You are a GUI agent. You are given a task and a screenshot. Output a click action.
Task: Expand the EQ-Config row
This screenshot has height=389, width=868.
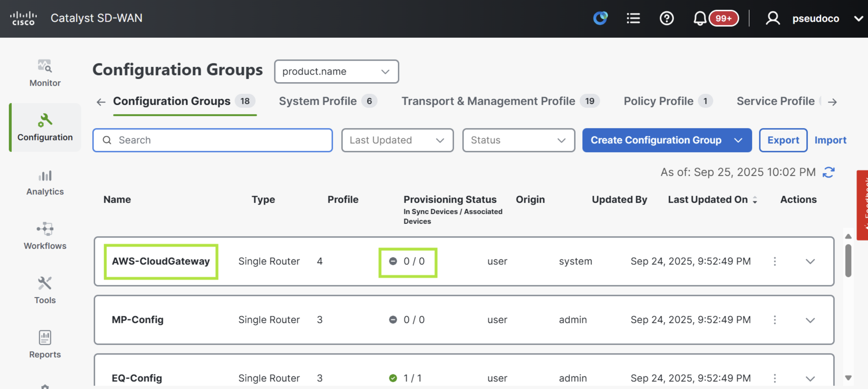tap(810, 378)
